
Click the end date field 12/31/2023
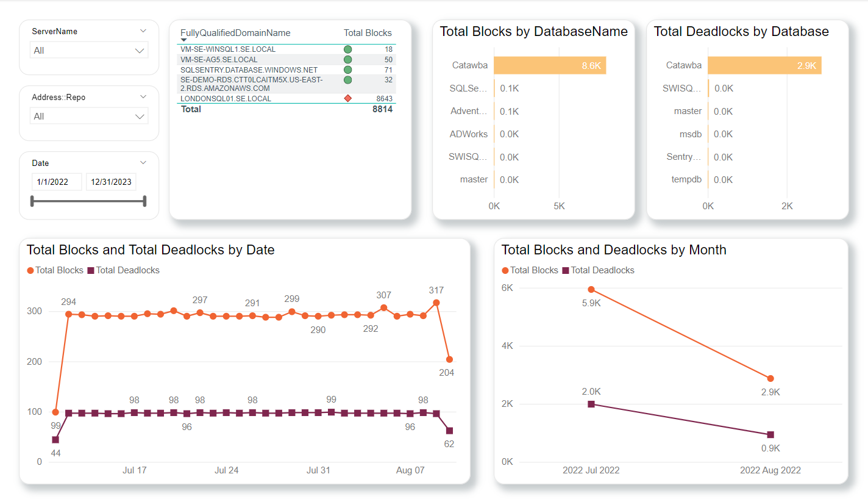[x=110, y=182]
